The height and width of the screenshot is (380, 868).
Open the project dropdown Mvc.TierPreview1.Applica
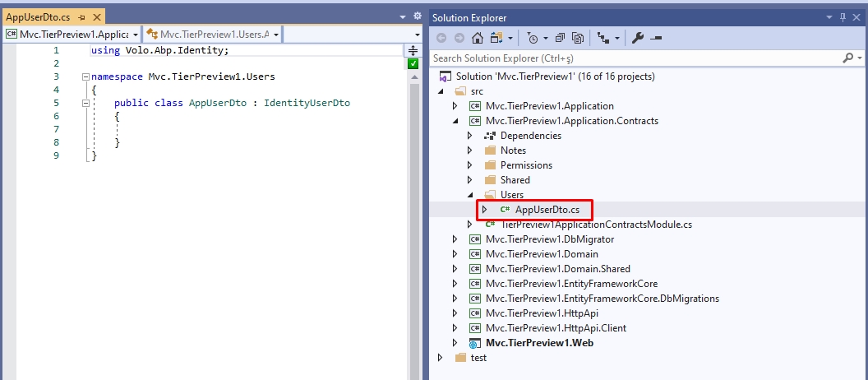(x=71, y=34)
